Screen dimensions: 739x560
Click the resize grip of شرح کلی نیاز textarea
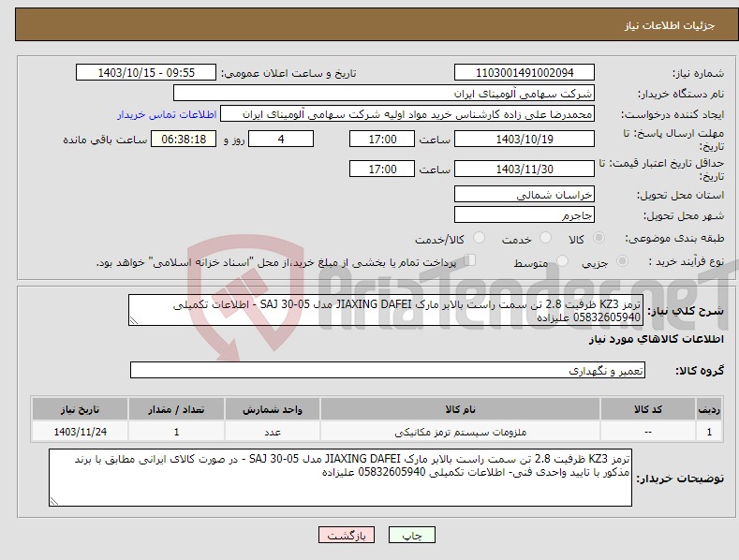coord(134,320)
